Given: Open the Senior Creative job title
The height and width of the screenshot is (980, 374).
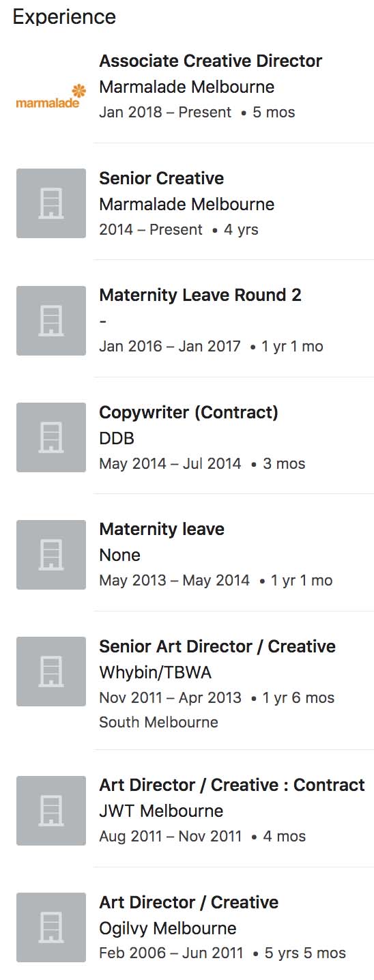Looking at the screenshot, I should (162, 178).
